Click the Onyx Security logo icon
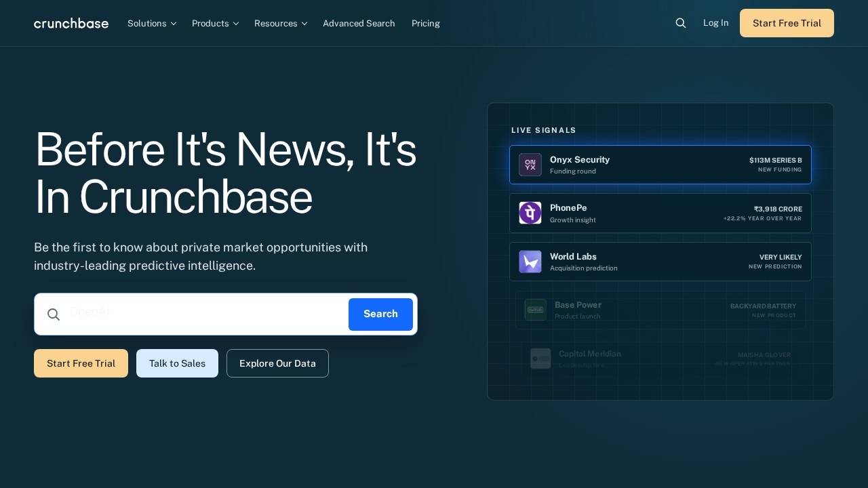The height and width of the screenshot is (488, 868). pos(530,165)
